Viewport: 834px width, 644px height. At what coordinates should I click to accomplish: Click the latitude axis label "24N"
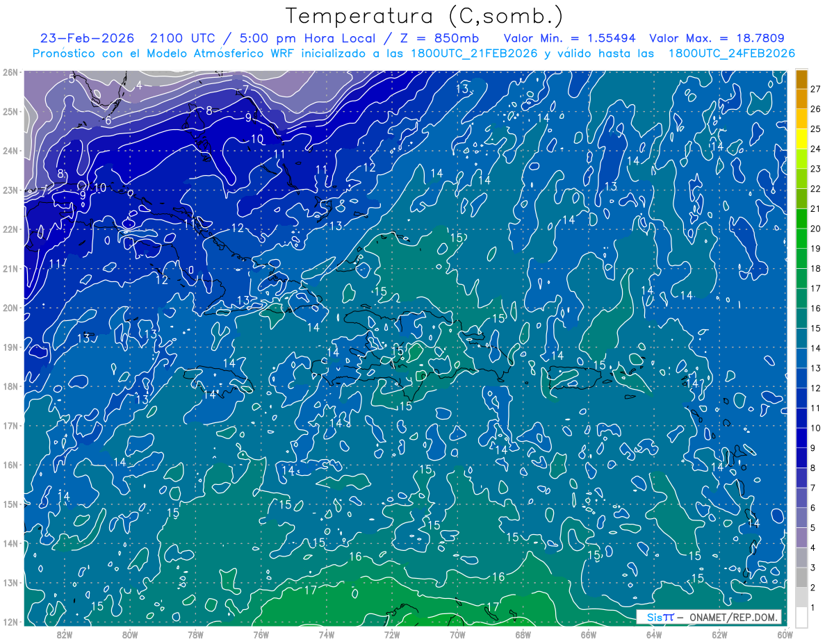click(10, 150)
